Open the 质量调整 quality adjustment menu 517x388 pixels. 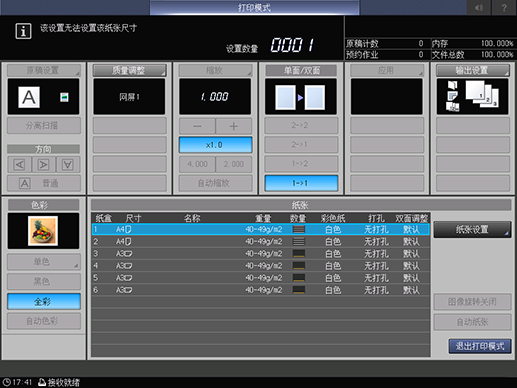point(129,70)
